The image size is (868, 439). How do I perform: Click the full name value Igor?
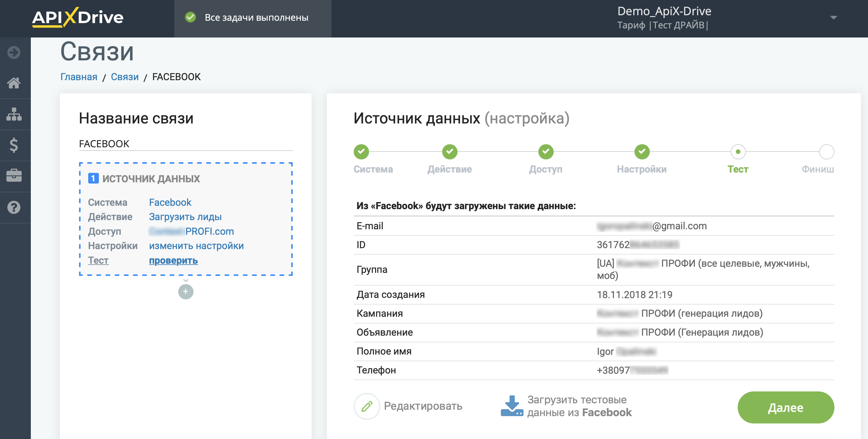point(626,351)
